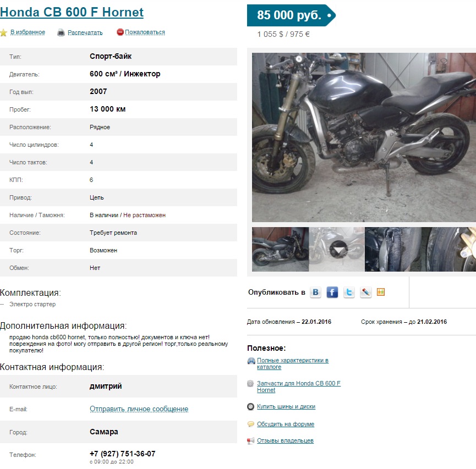Share listing on VKontakte icon

pos(315,292)
